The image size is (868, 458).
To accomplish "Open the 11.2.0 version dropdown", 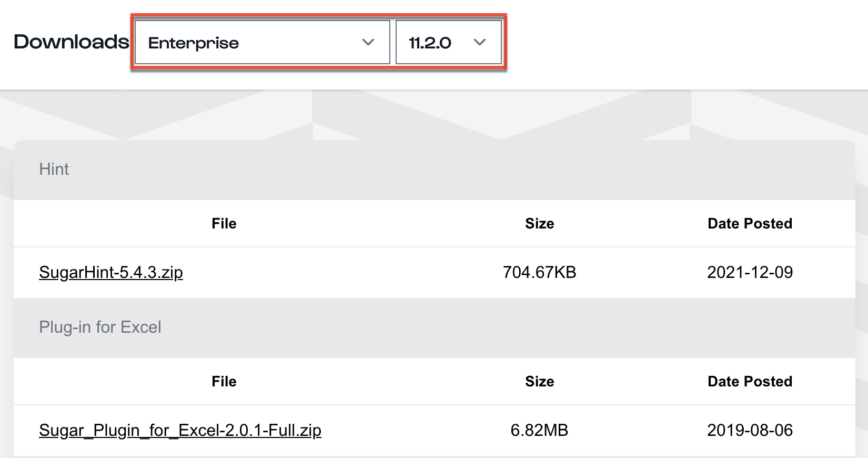I will pos(448,42).
